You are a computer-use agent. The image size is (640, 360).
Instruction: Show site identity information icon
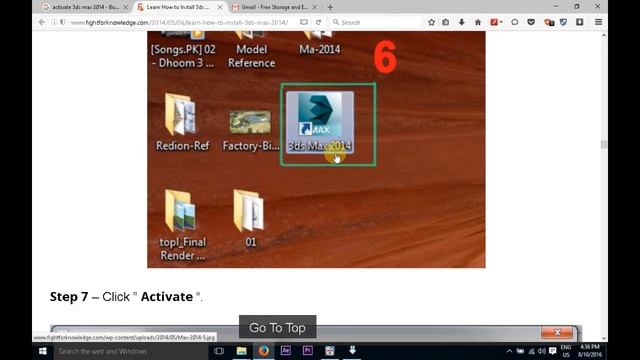pos(54,22)
